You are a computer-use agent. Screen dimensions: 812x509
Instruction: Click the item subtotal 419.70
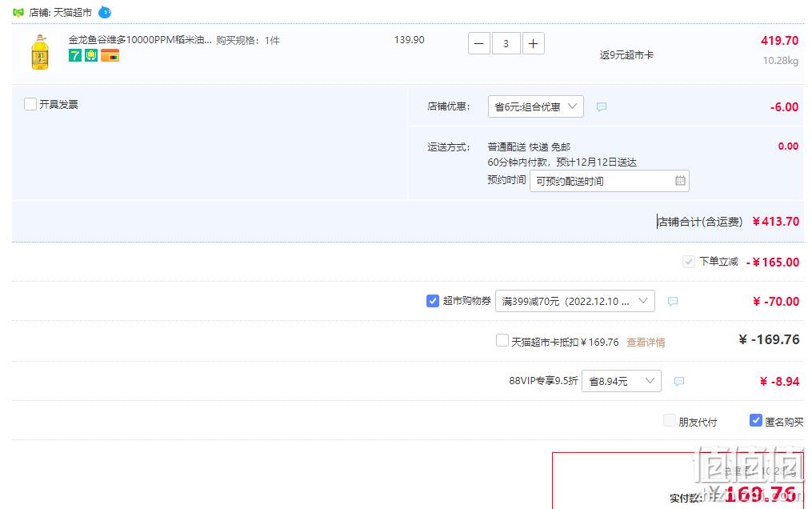779,40
